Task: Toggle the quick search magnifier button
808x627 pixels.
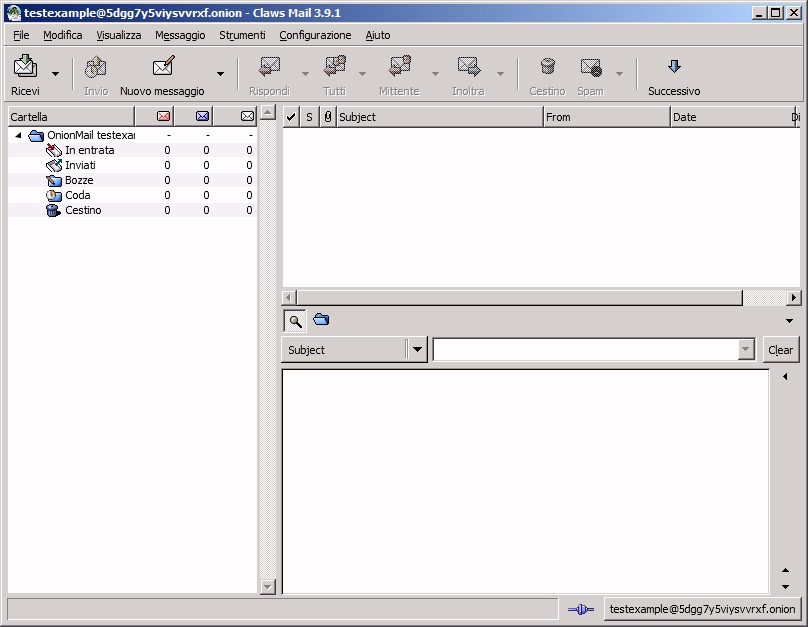Action: (295, 321)
